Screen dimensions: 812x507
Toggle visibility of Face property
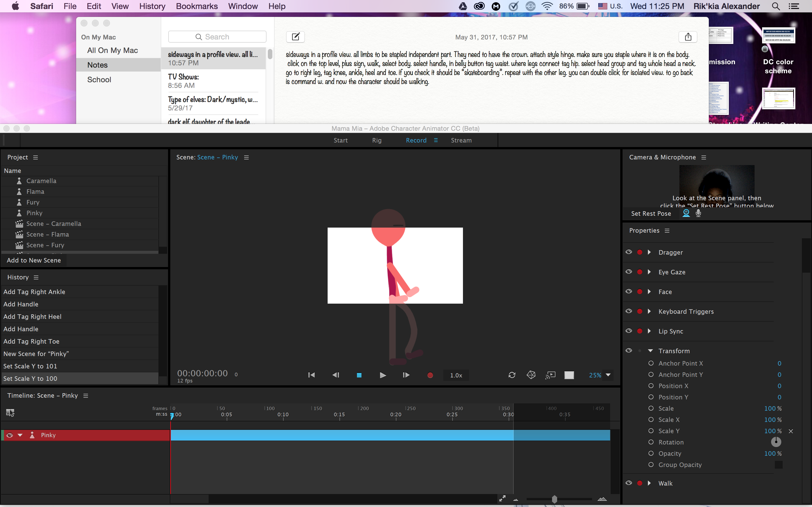(629, 292)
